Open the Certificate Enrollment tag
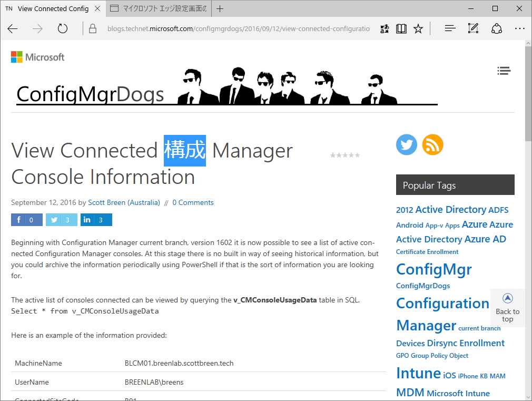This screenshot has width=532, height=401. [x=427, y=251]
